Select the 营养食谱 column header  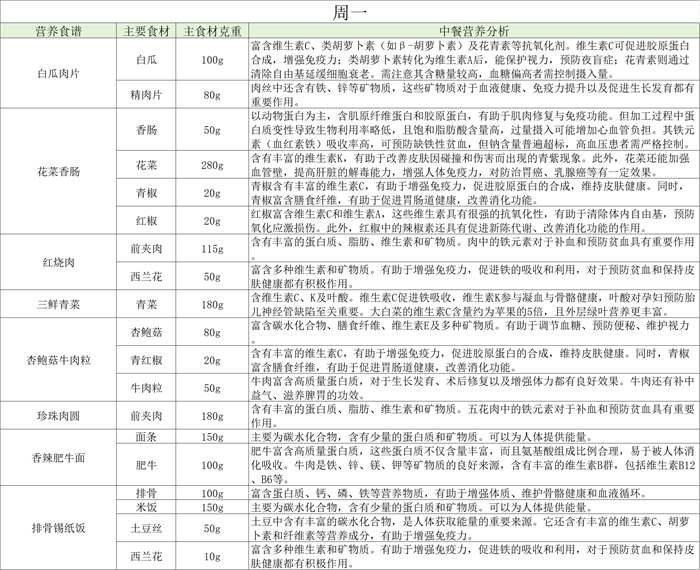tap(57, 30)
